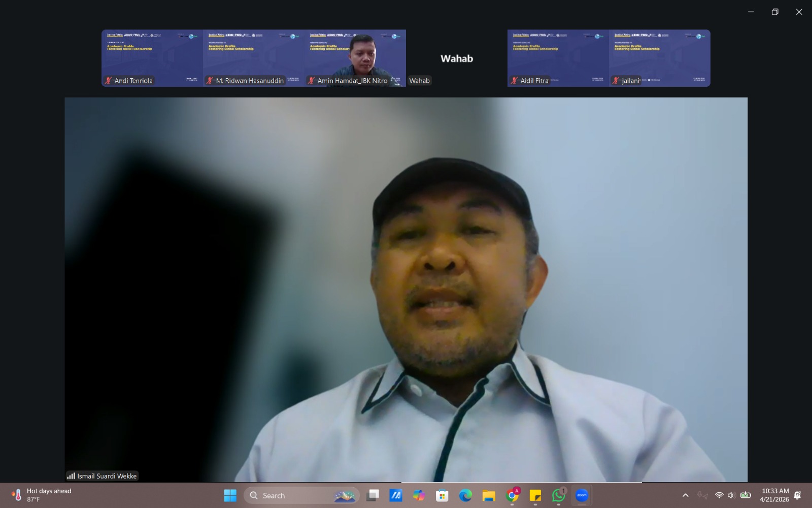This screenshot has height=508, width=812.
Task: Open WhatsApp from the taskbar
Action: 559,495
